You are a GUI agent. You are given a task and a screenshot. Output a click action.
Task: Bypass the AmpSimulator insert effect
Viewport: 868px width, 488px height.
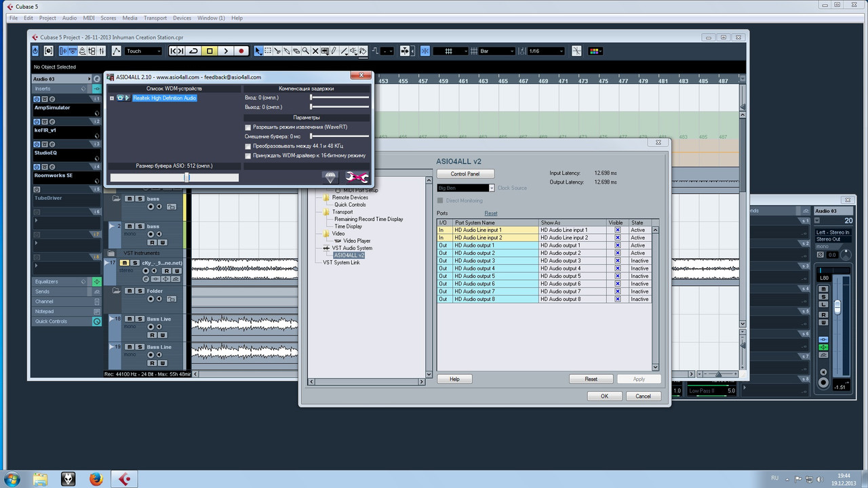(x=37, y=99)
